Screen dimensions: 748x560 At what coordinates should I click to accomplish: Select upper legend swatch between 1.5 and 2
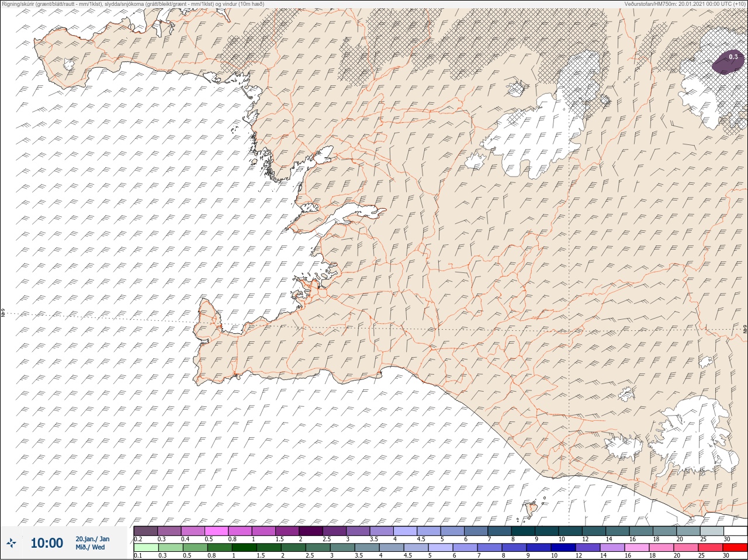tap(288, 530)
